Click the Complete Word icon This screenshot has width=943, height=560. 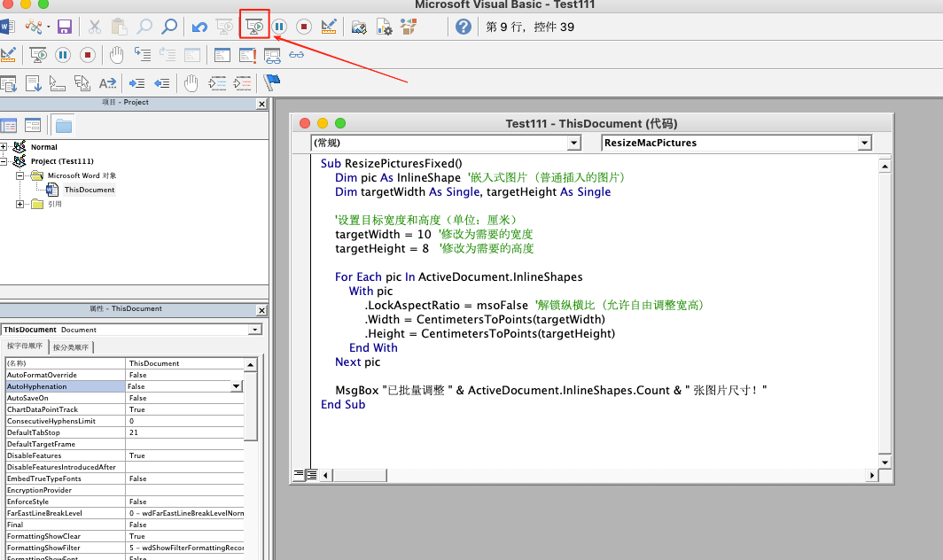pos(107,83)
